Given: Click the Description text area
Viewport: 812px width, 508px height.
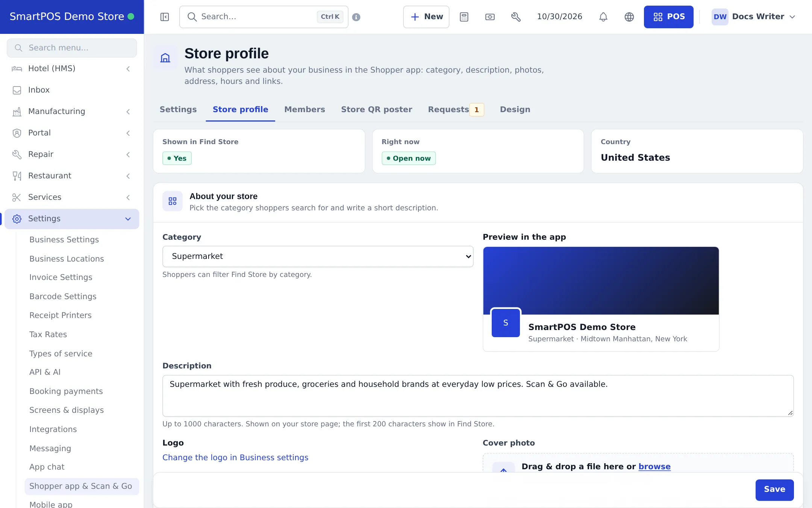Looking at the screenshot, I should [x=478, y=396].
